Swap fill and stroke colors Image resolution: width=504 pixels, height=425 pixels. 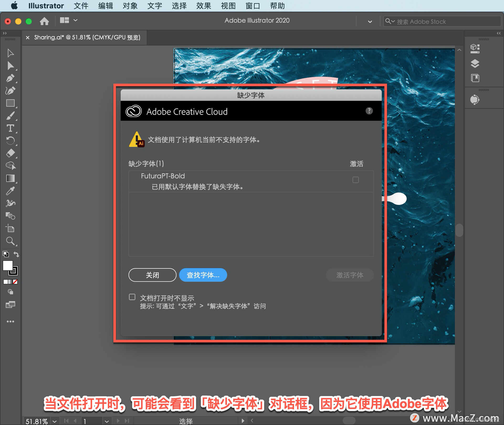[16, 254]
